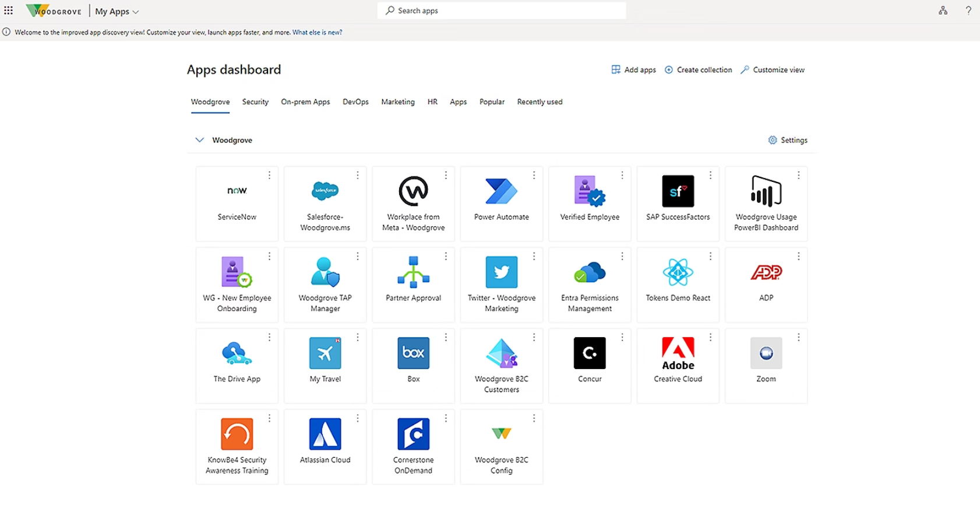This screenshot has height=526, width=980.
Task: Launch the Box app icon
Action: pos(413,353)
